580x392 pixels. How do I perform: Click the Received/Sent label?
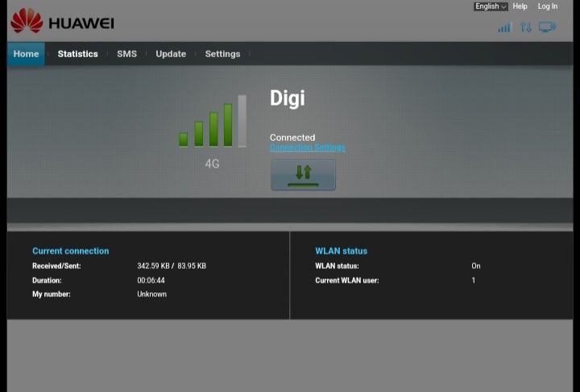click(56, 266)
